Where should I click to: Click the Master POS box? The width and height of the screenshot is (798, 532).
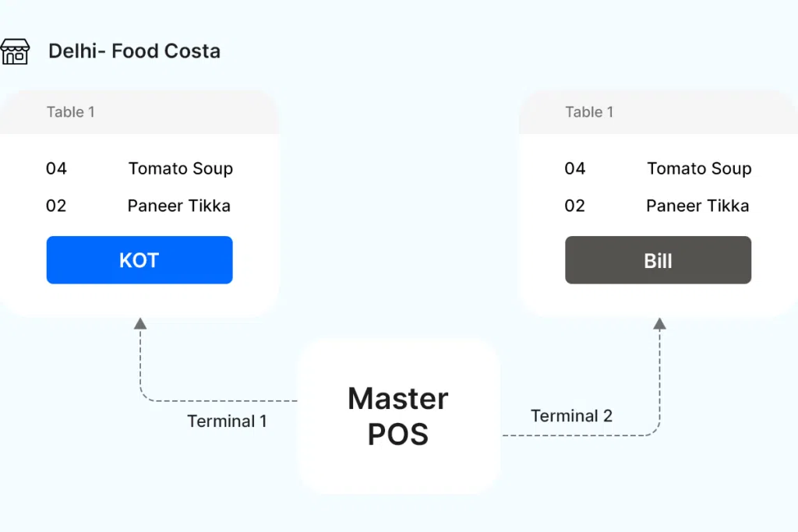click(x=398, y=416)
